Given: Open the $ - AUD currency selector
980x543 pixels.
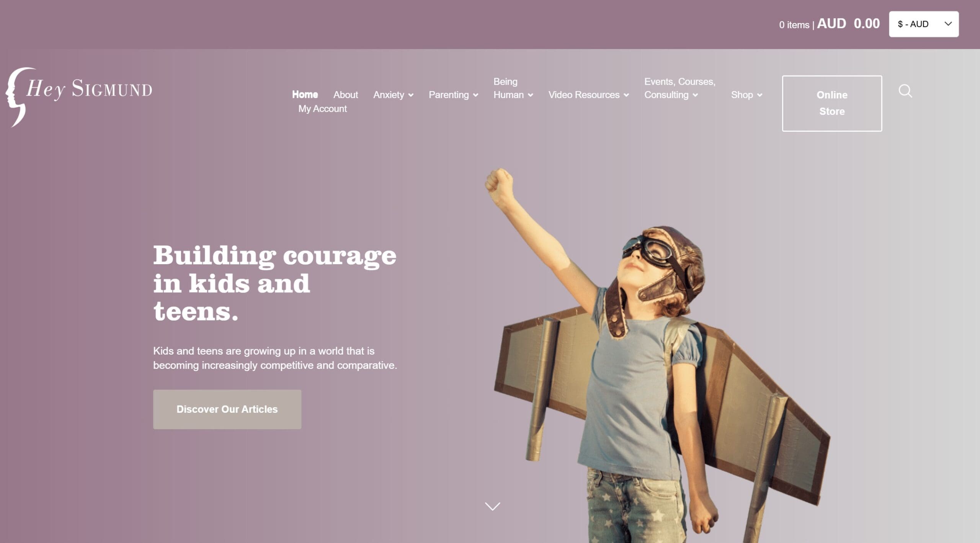Looking at the screenshot, I should pyautogui.click(x=924, y=24).
